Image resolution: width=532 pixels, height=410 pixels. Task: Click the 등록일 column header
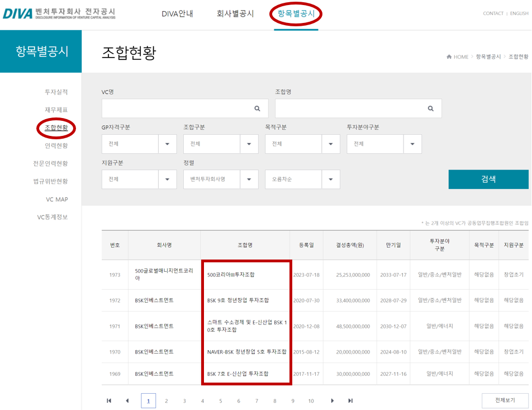(x=306, y=245)
